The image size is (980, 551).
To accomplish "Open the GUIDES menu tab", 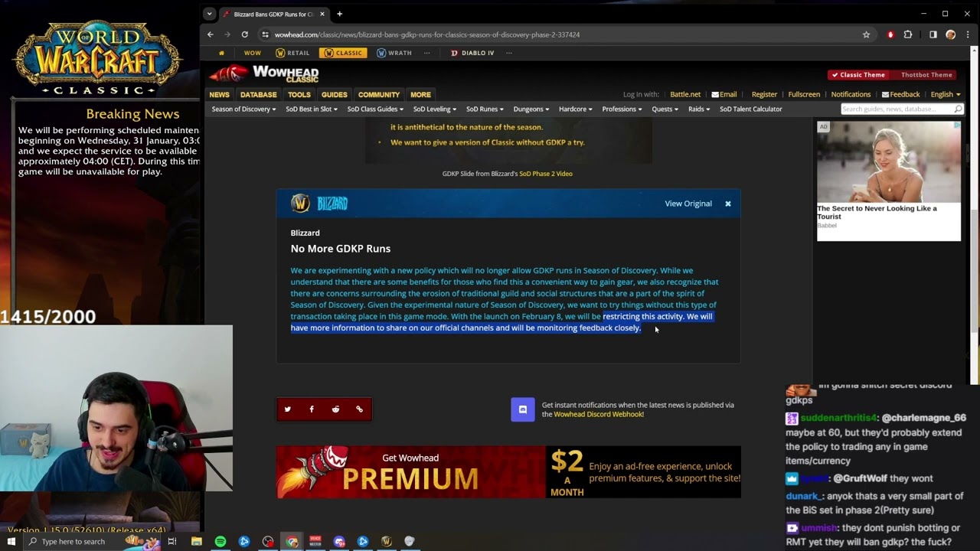I will 334,94.
